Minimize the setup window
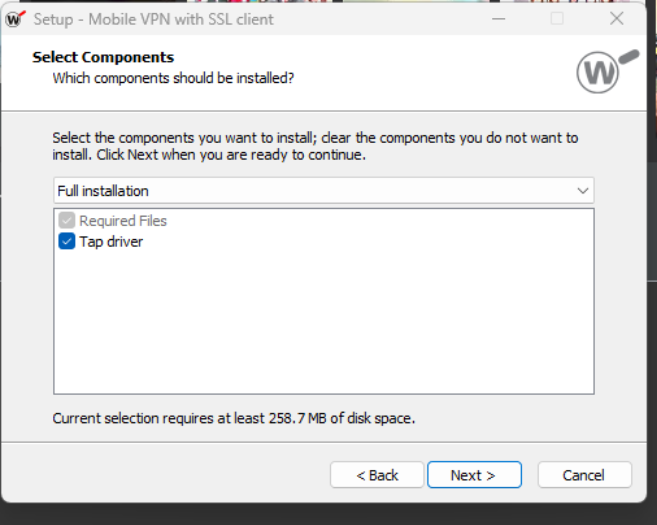The width and height of the screenshot is (657, 525). (497, 19)
